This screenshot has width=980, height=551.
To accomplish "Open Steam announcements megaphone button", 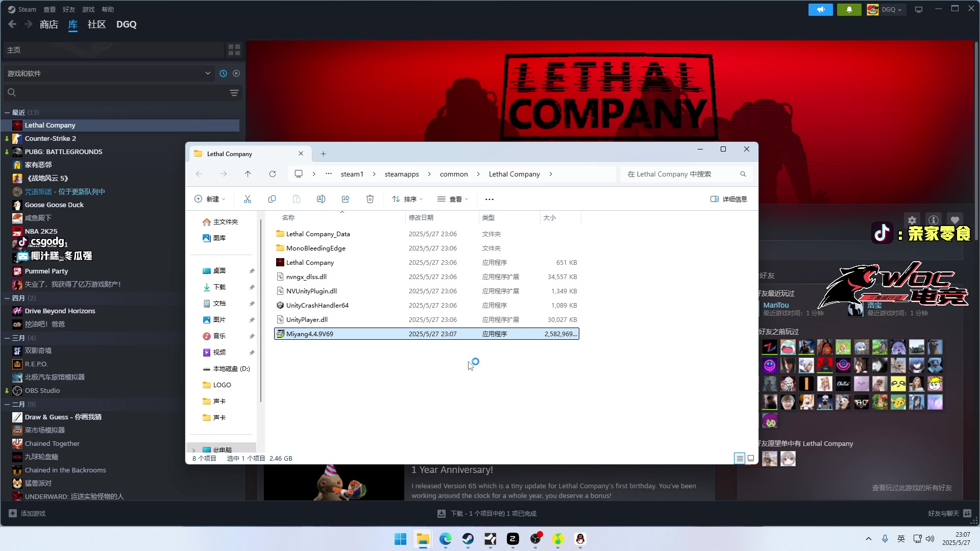I will (821, 9).
